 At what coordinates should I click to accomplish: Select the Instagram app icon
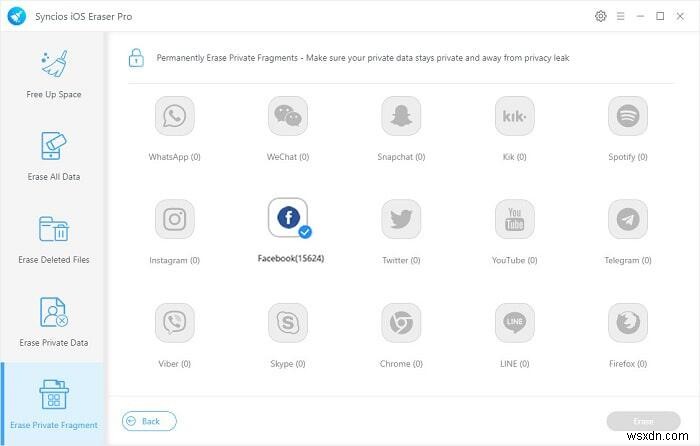click(x=175, y=219)
